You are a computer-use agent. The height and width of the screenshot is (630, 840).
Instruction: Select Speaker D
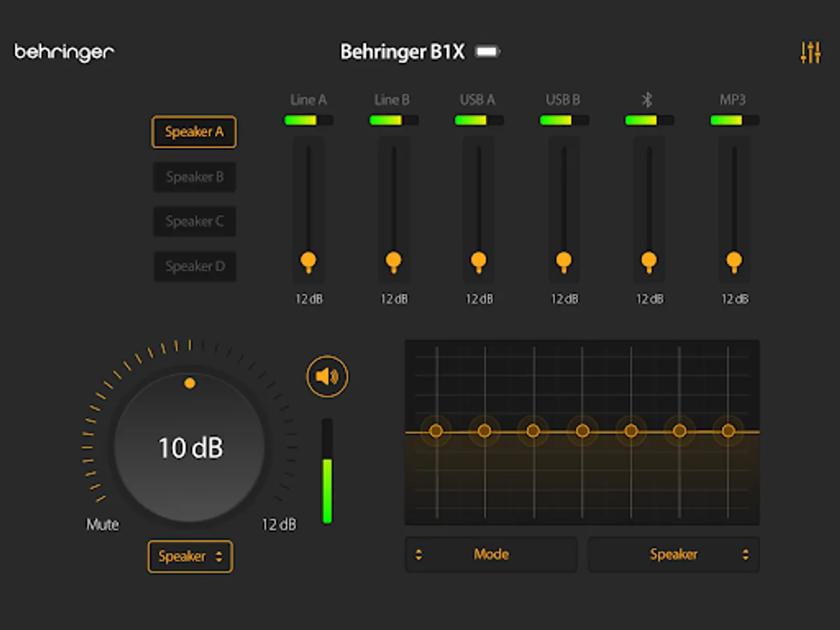pyautogui.click(x=195, y=267)
